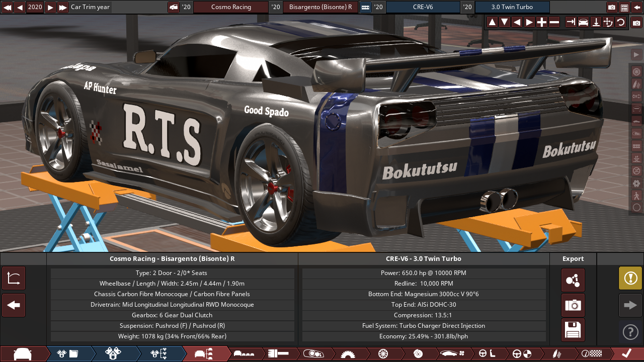Open the wheels and tires tab

tap(383, 353)
